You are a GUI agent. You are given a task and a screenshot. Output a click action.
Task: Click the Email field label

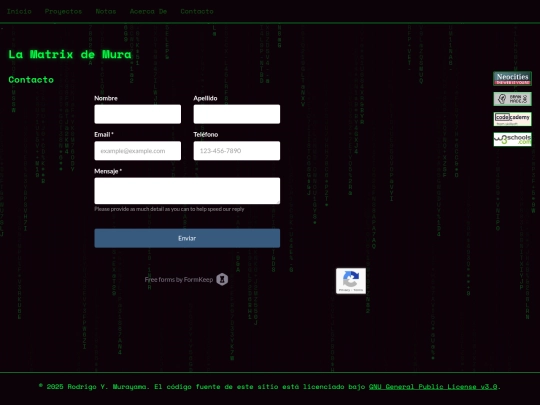[x=104, y=134]
